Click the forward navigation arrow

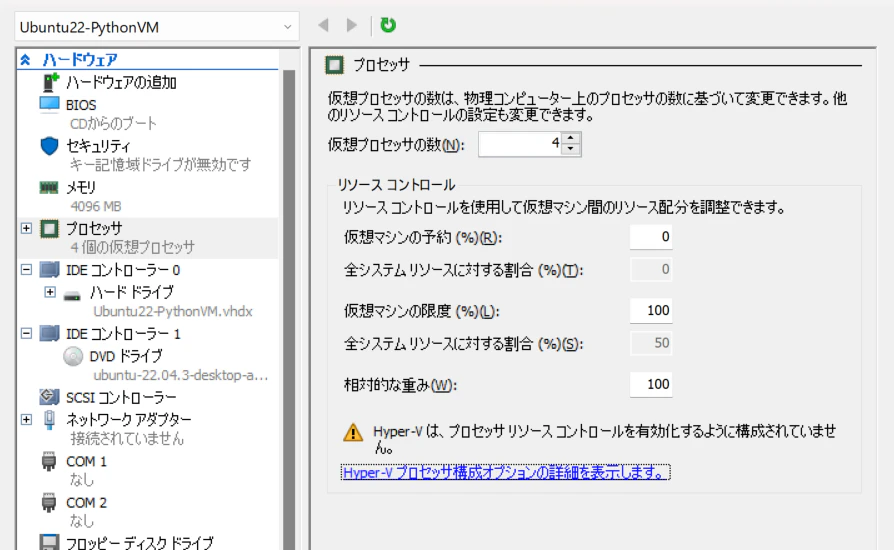click(352, 25)
